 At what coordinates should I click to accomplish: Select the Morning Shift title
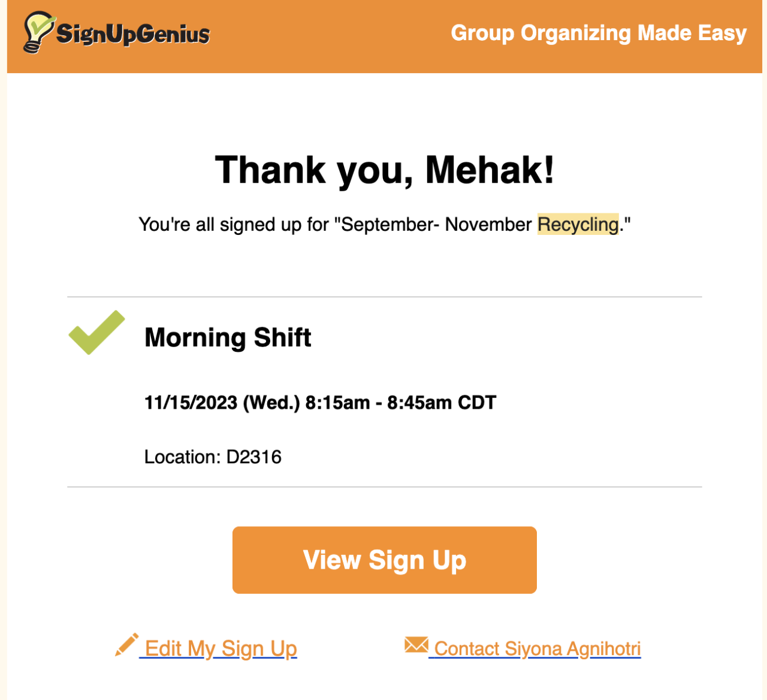point(228,337)
